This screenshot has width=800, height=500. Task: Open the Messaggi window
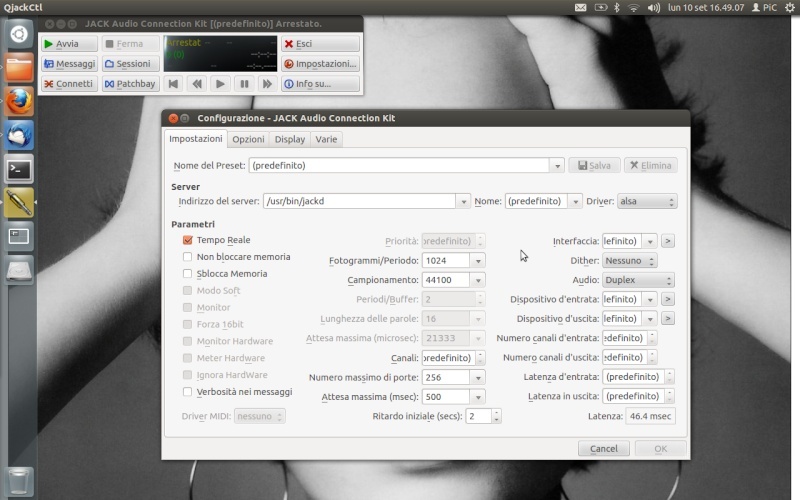[x=69, y=64]
